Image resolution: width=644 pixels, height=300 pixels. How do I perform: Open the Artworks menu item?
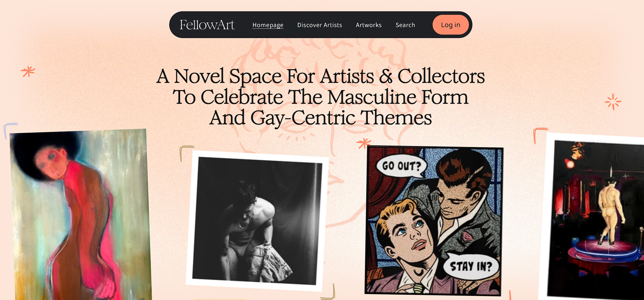click(369, 25)
